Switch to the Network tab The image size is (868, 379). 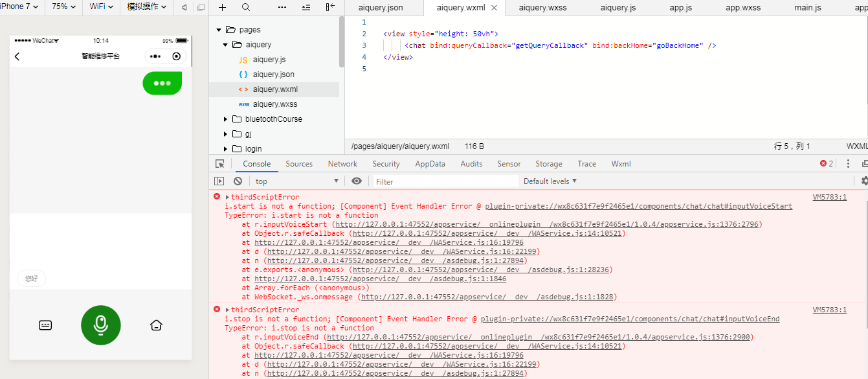(x=342, y=164)
